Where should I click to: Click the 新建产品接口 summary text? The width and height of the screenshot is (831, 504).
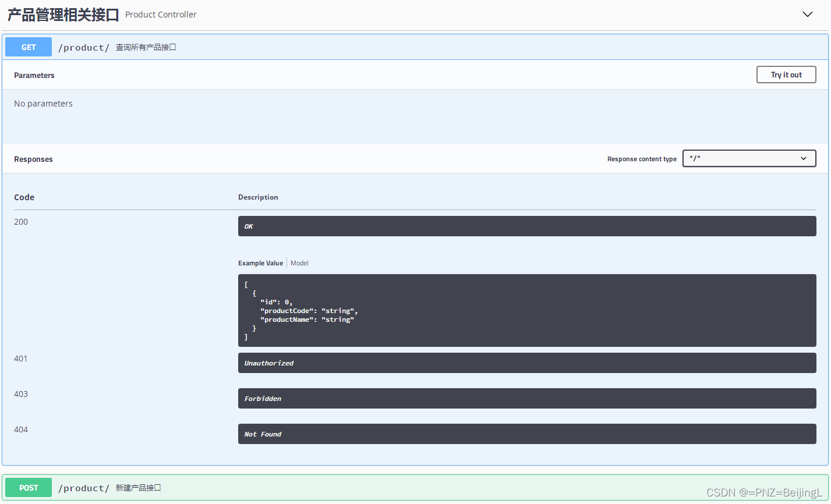pyautogui.click(x=138, y=488)
